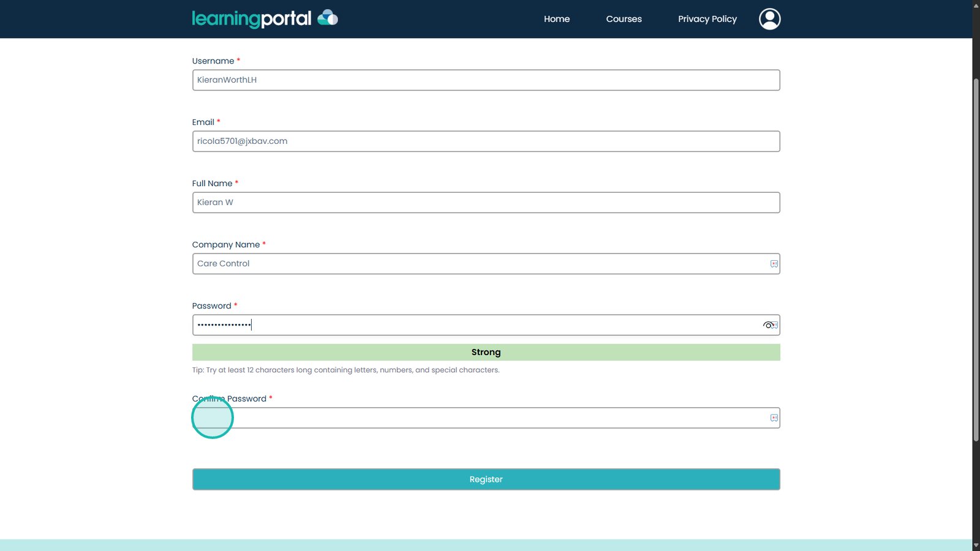Focus the Username input field
This screenshot has height=551, width=980.
[486, 80]
